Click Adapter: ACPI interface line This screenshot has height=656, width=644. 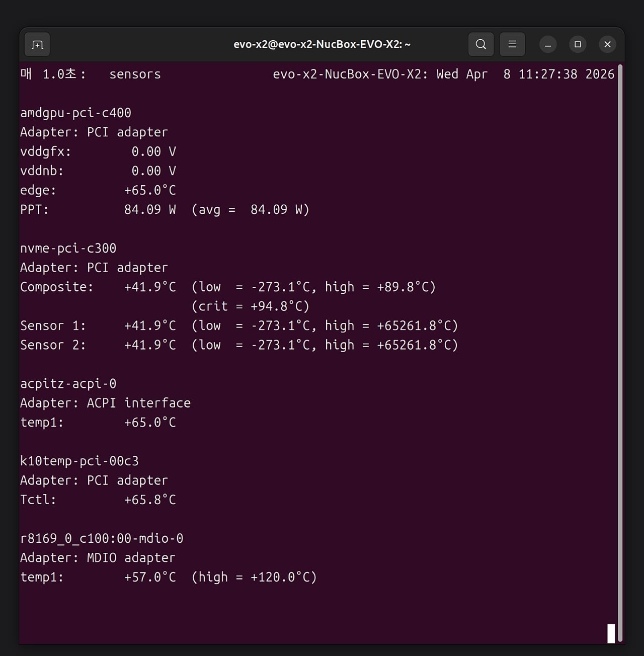point(106,403)
